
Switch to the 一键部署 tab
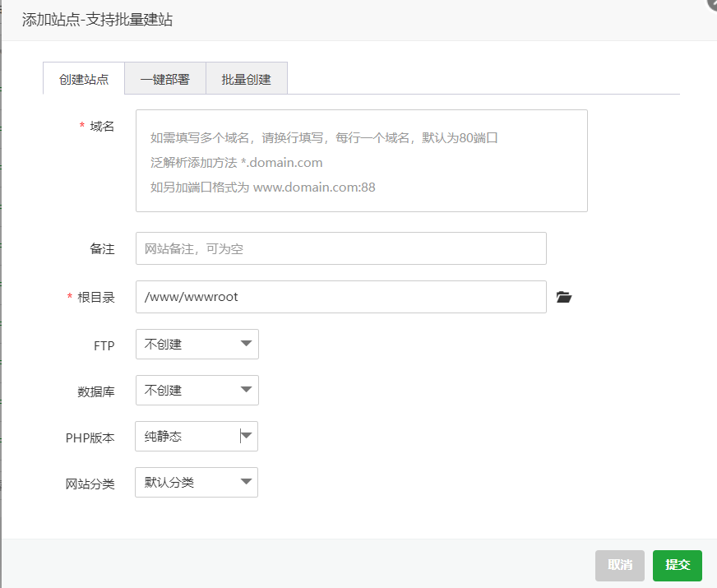[x=164, y=78]
